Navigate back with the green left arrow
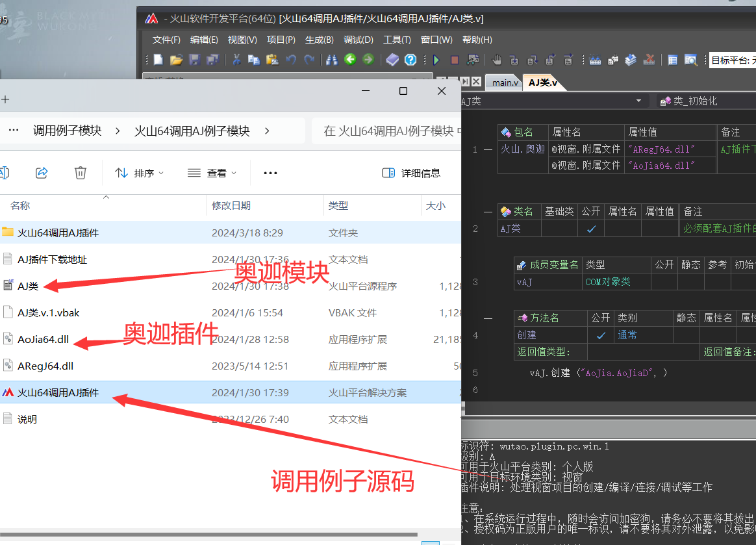This screenshot has height=545, width=756. tap(351, 59)
